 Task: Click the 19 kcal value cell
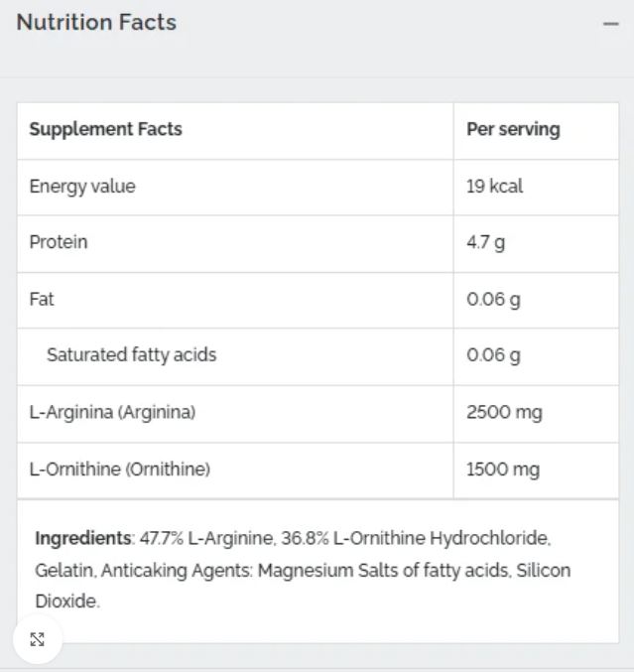coord(536,188)
